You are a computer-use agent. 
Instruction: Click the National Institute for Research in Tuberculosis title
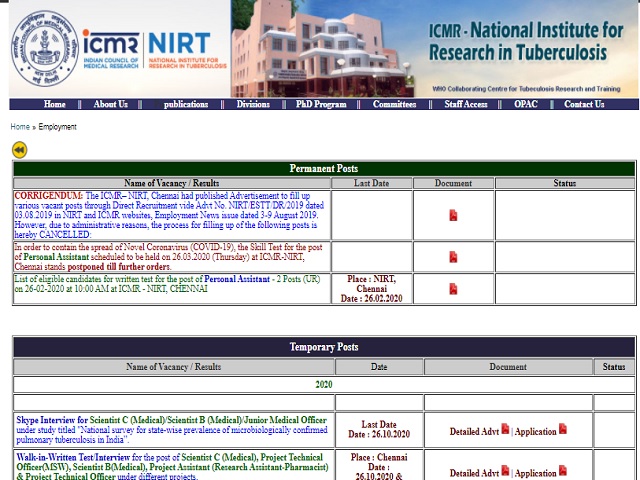tap(526, 42)
